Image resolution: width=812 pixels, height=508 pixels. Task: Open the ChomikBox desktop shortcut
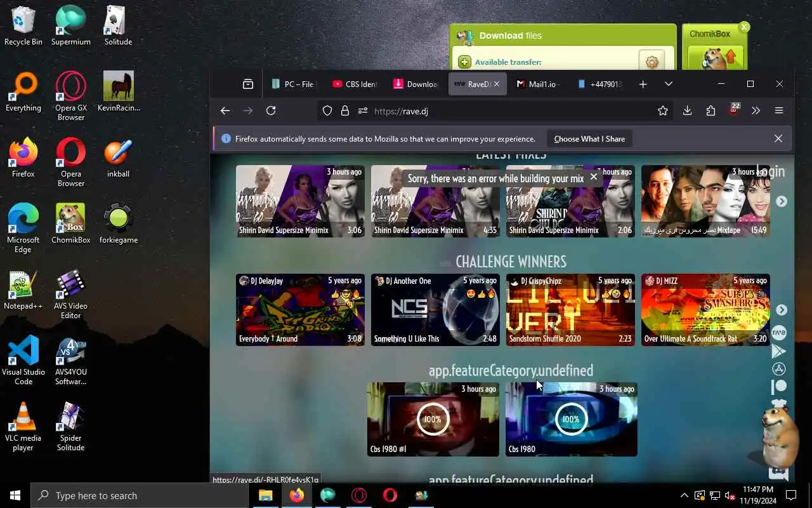71,224
